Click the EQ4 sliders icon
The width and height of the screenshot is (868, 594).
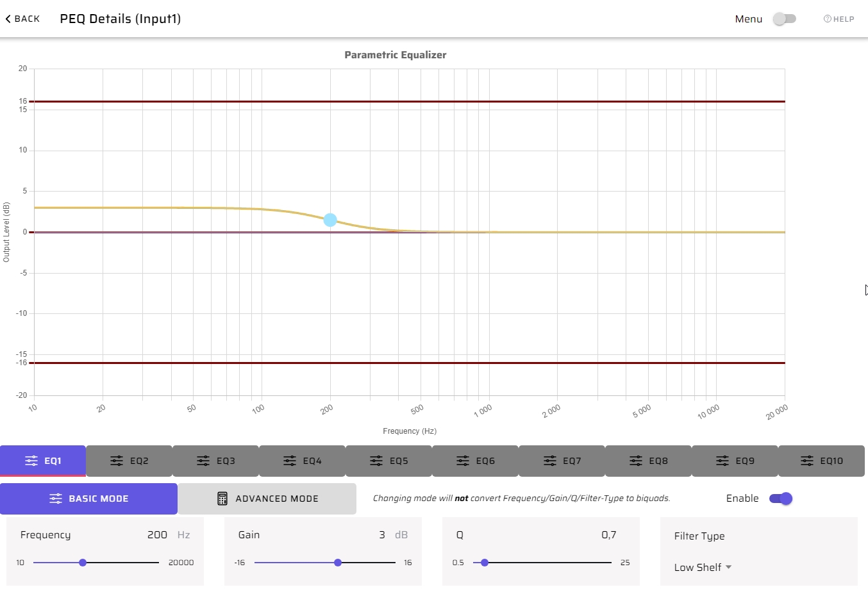tap(290, 461)
